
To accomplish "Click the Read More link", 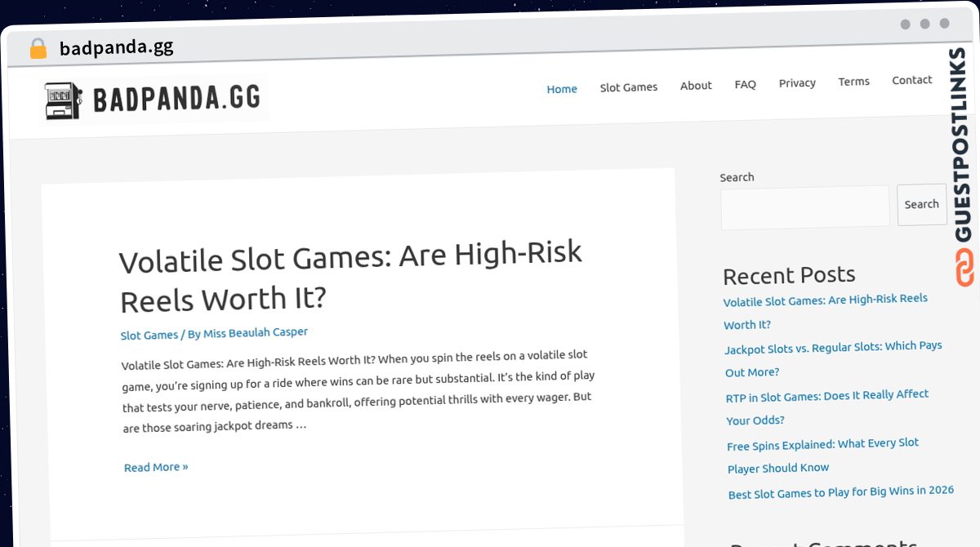I will click(x=156, y=467).
